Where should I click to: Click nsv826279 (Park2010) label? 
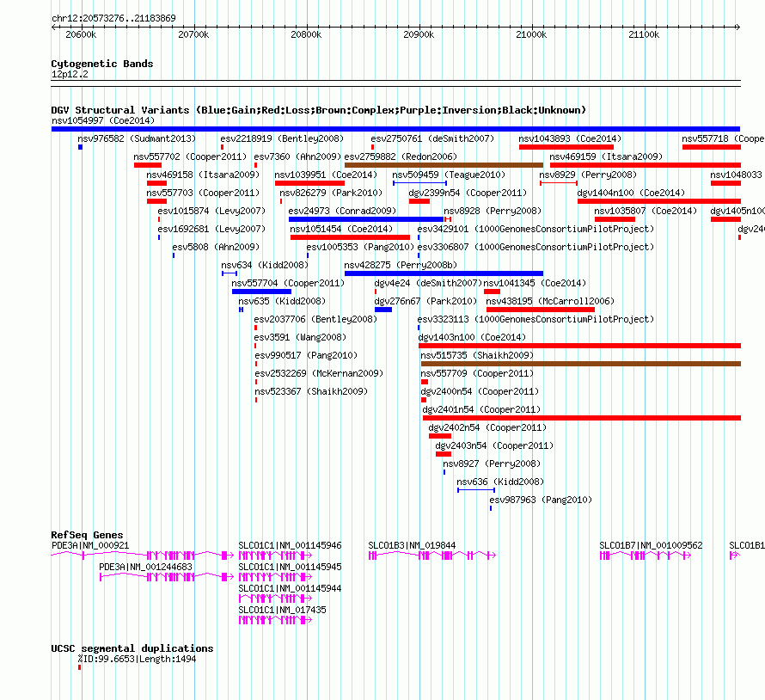(331, 193)
